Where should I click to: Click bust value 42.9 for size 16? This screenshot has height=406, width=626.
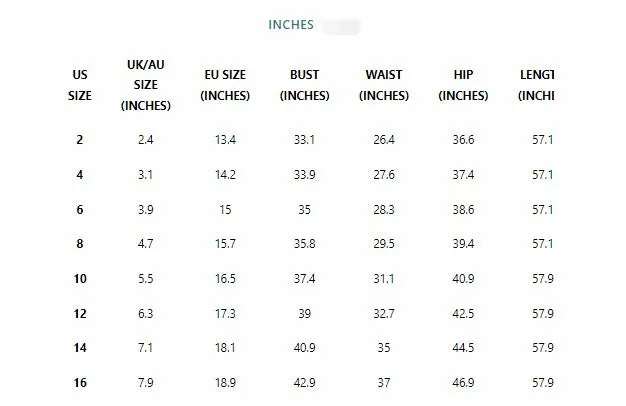pyautogui.click(x=304, y=383)
